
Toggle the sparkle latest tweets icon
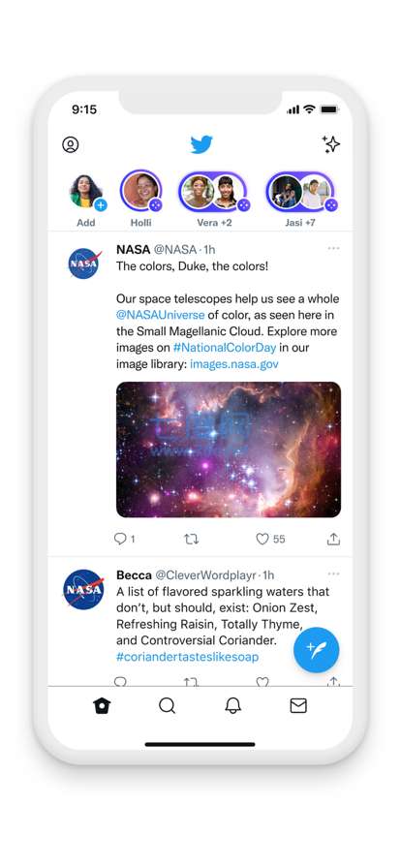point(331,144)
